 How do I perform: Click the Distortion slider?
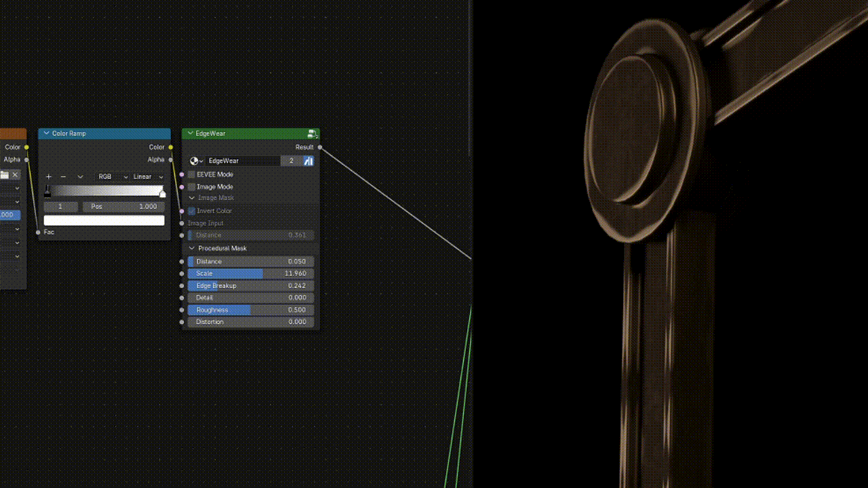pyautogui.click(x=251, y=322)
